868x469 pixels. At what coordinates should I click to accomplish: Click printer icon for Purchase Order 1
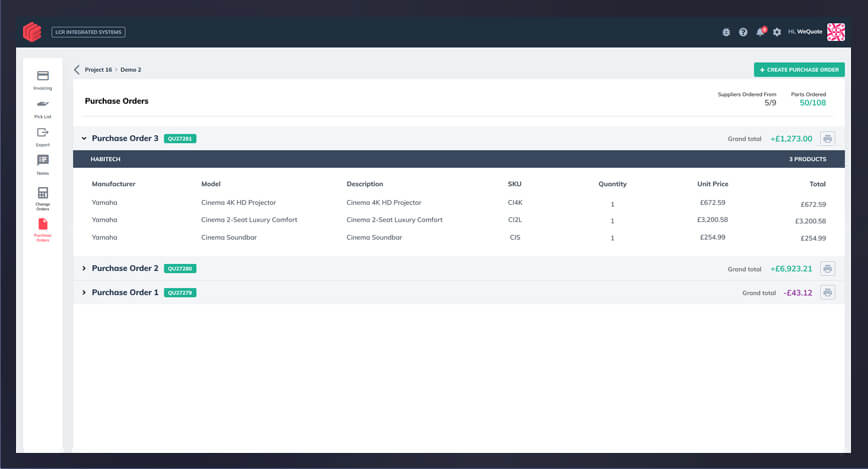pos(827,292)
